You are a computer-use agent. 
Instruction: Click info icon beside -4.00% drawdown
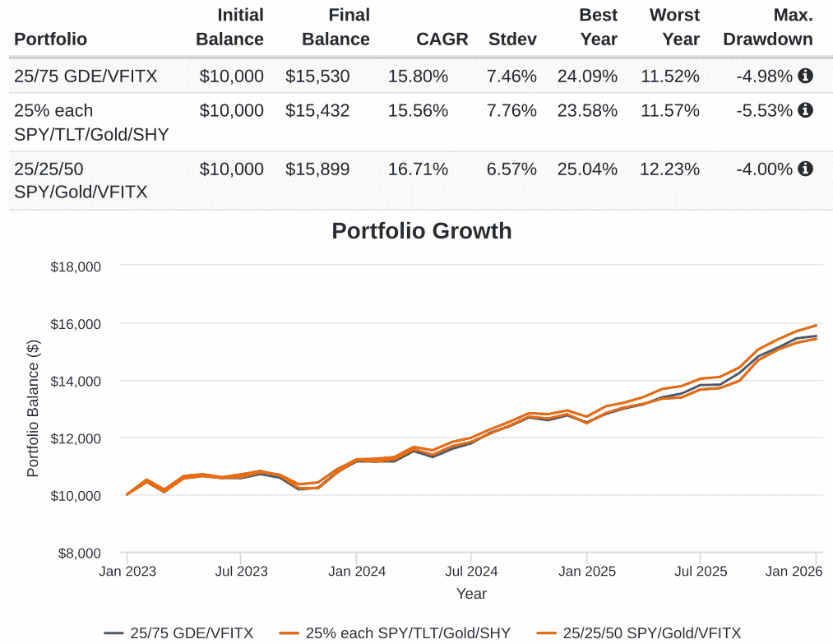click(x=805, y=169)
